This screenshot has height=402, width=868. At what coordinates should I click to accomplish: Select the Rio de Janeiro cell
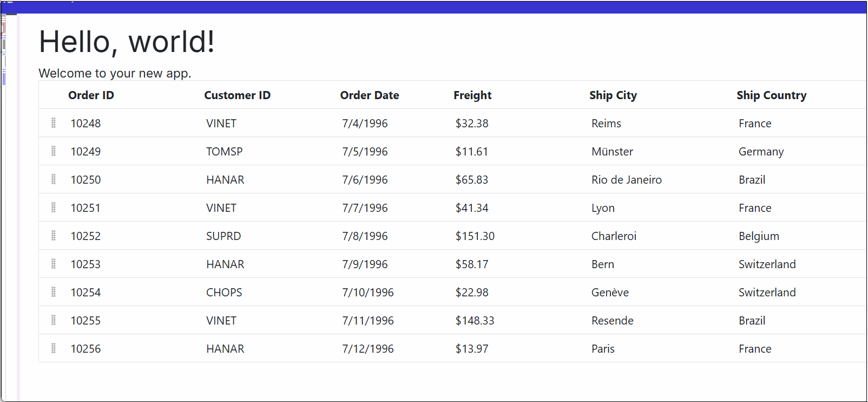(626, 180)
